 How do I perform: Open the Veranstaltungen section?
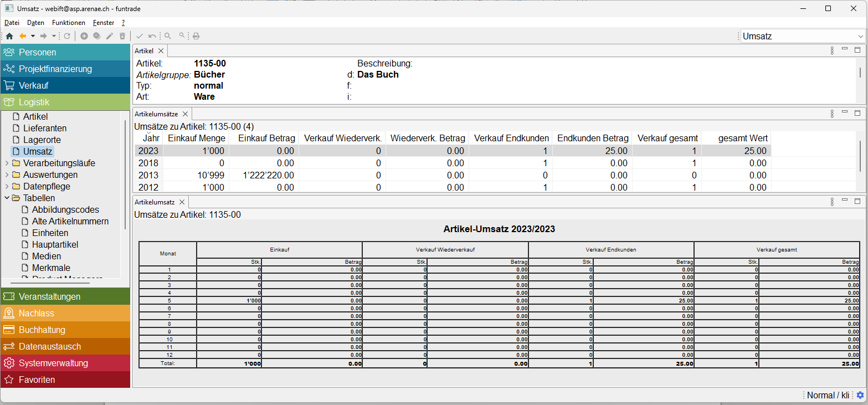tap(49, 296)
